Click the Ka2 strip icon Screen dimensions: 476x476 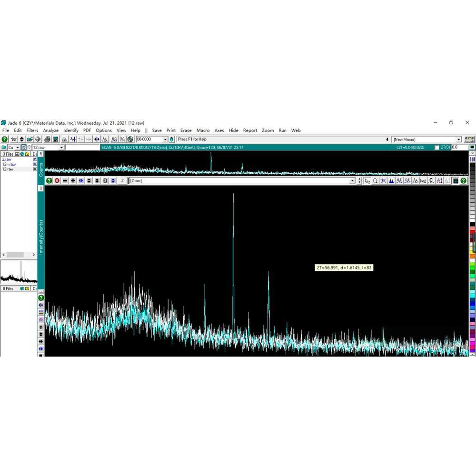(x=423, y=181)
